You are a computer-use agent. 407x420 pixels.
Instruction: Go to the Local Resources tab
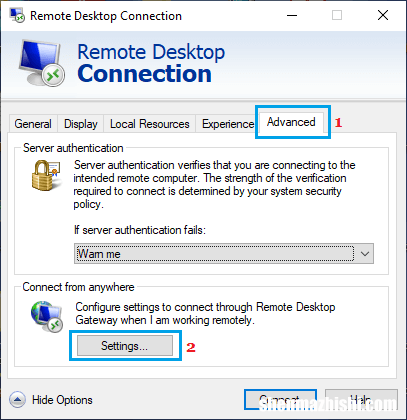coord(150,124)
